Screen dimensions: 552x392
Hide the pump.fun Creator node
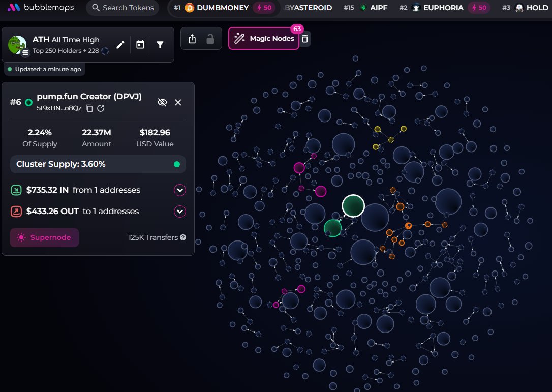coord(162,102)
